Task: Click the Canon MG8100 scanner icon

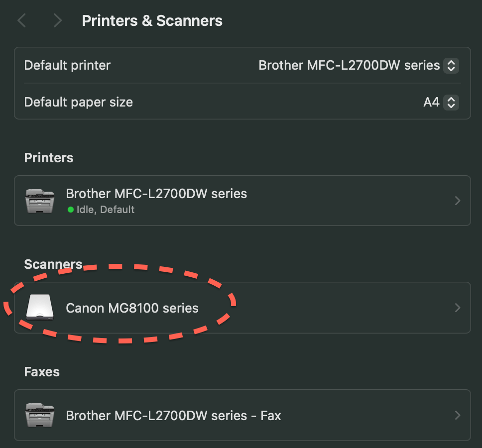Action: point(39,307)
